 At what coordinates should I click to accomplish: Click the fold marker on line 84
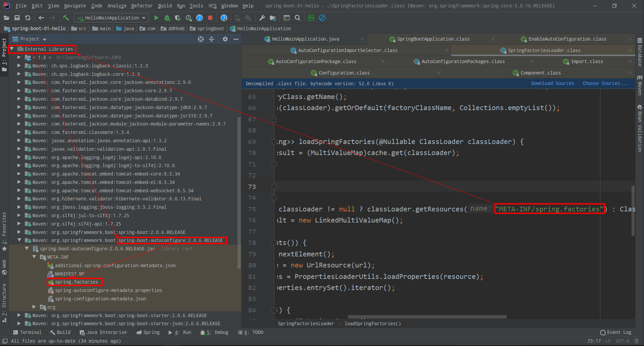(274, 310)
